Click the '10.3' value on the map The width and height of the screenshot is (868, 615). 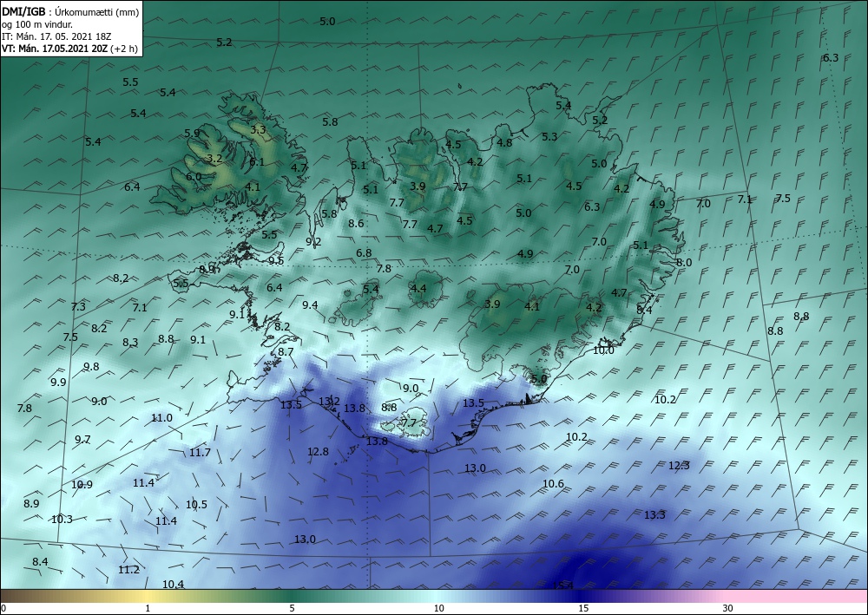coord(62,520)
